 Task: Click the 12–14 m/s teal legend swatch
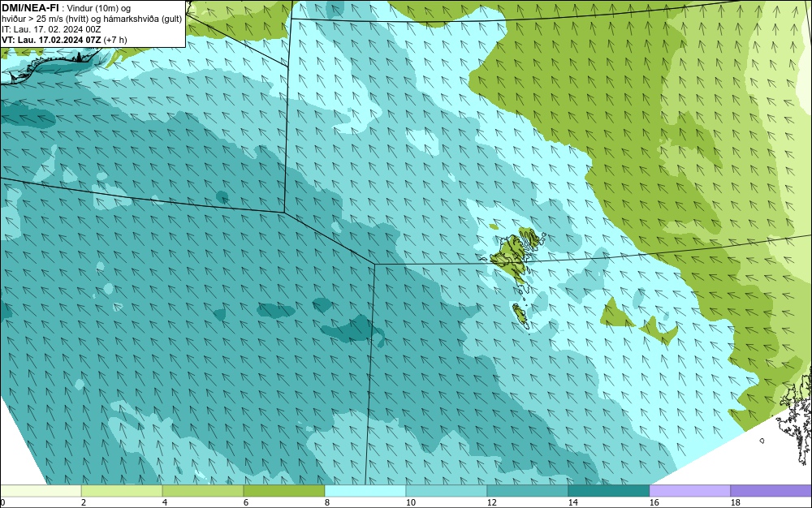pyautogui.click(x=528, y=491)
